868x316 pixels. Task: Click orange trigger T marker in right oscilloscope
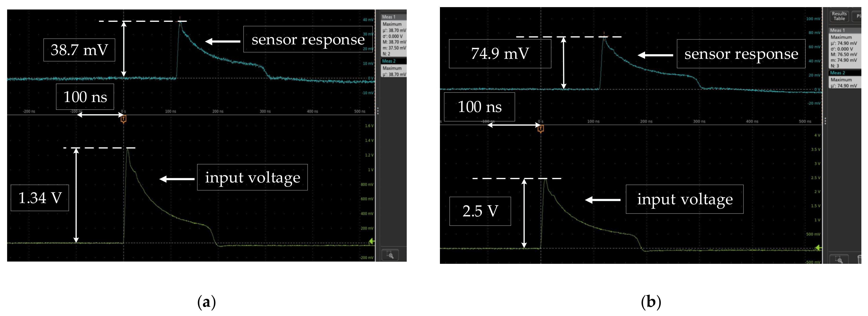[x=540, y=129]
